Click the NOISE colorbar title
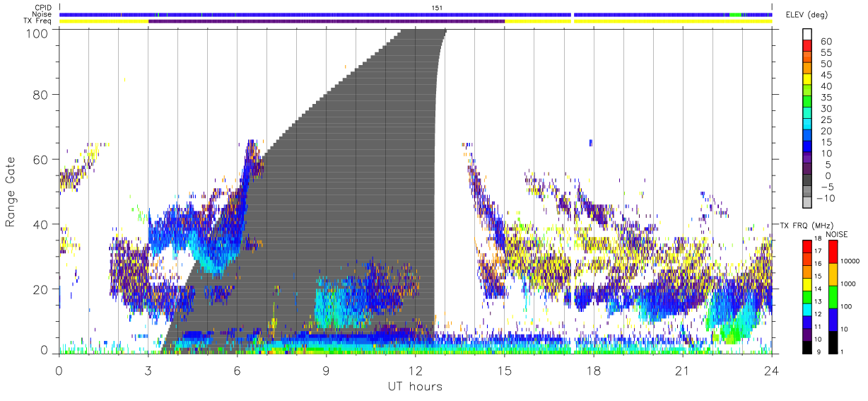 click(x=837, y=234)
